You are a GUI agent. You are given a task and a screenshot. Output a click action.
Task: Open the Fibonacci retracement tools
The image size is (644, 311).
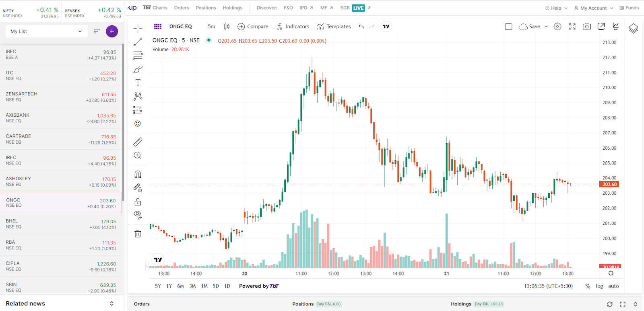click(138, 55)
